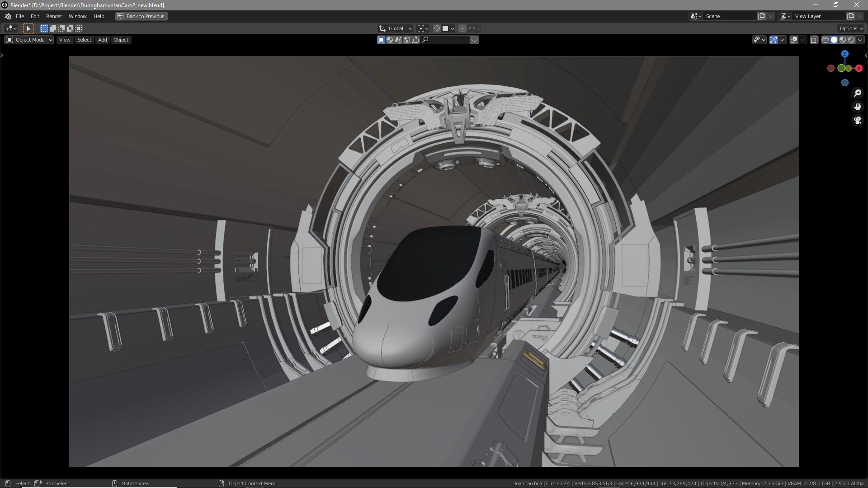Screen dimensions: 868x488
Task: Open the Blender logo application menu
Action: tap(8, 16)
